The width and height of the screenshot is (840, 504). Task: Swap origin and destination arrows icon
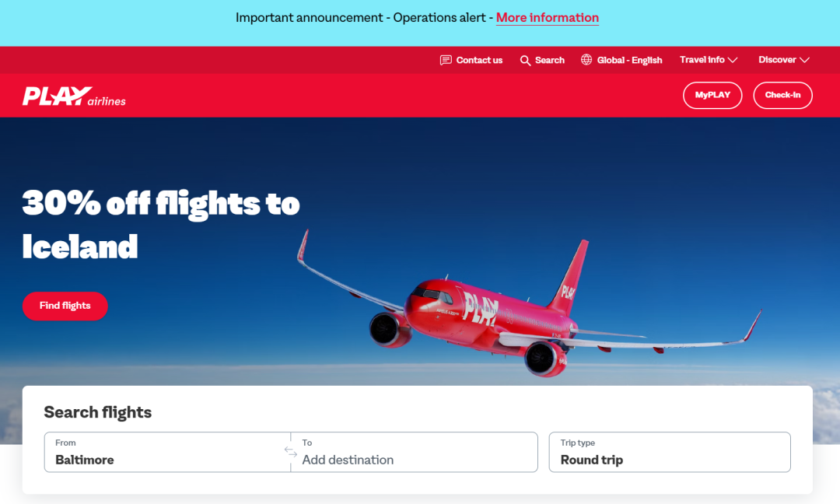[291, 452]
